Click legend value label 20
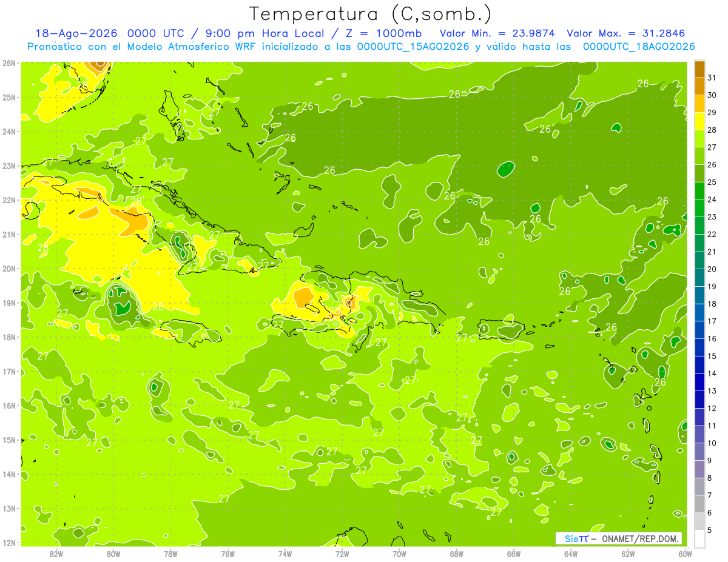The image size is (728, 562). coord(712,269)
